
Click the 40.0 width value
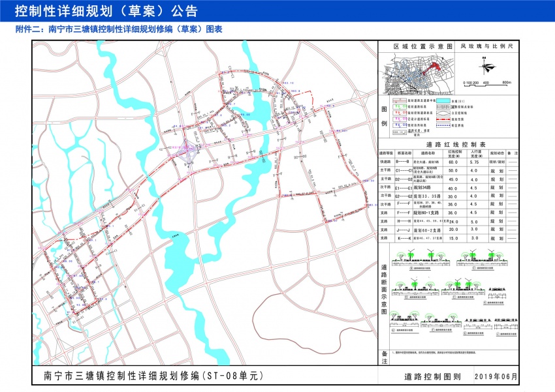pos(452,188)
